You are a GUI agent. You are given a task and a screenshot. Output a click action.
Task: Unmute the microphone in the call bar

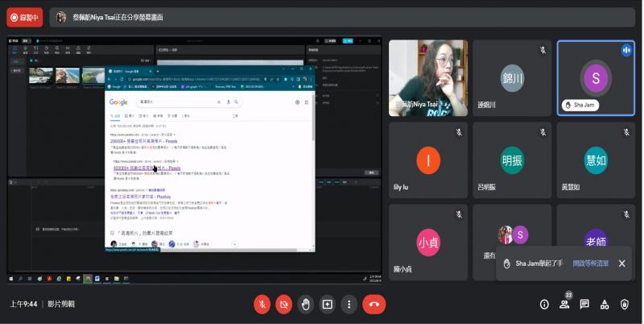262,304
